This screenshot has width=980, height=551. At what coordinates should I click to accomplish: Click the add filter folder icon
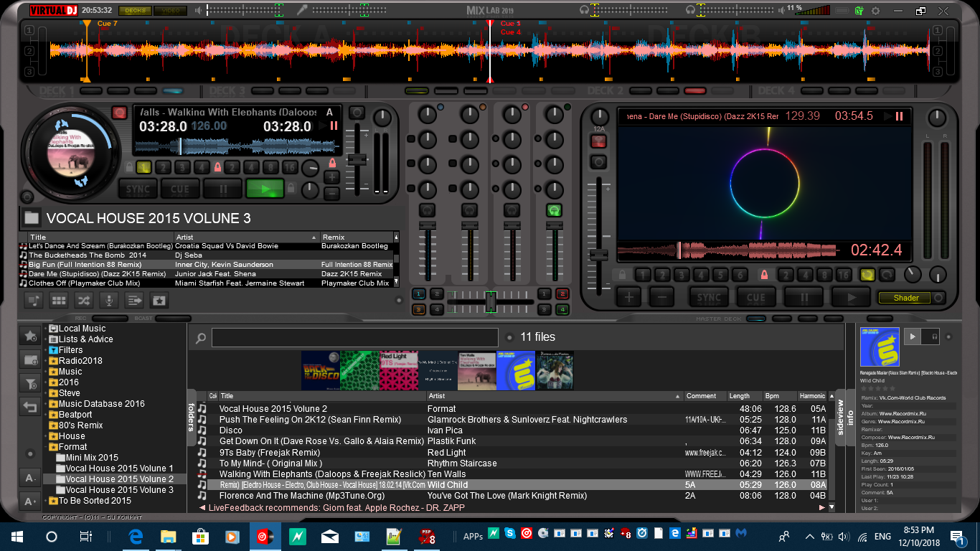tap(30, 384)
